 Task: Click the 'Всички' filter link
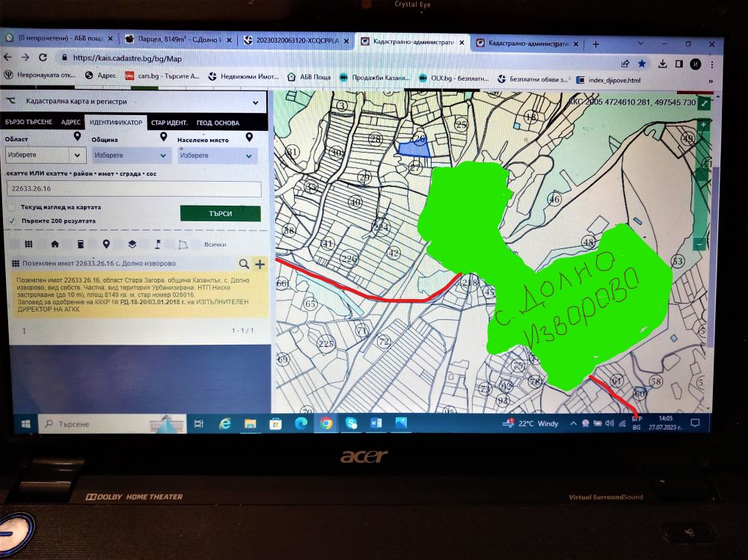(x=215, y=244)
